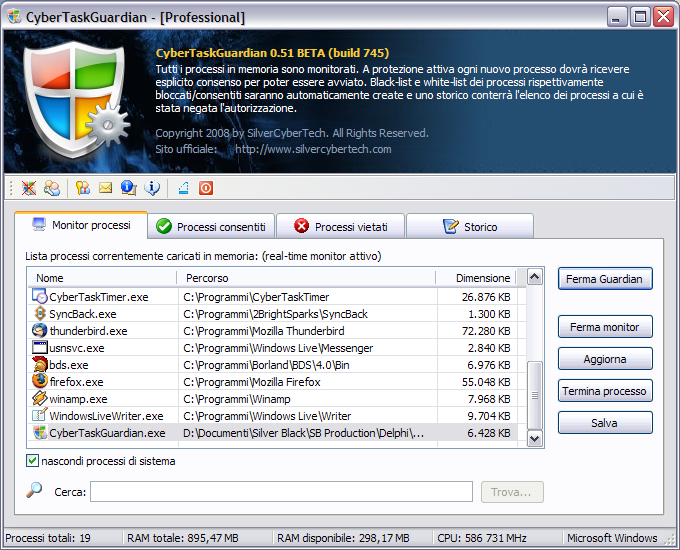Click the WindowsLiveWriter.exe process icon

(x=39, y=415)
